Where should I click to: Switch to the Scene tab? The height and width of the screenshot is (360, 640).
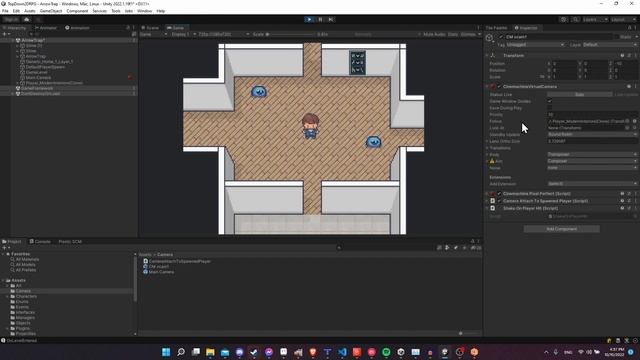tap(150, 28)
